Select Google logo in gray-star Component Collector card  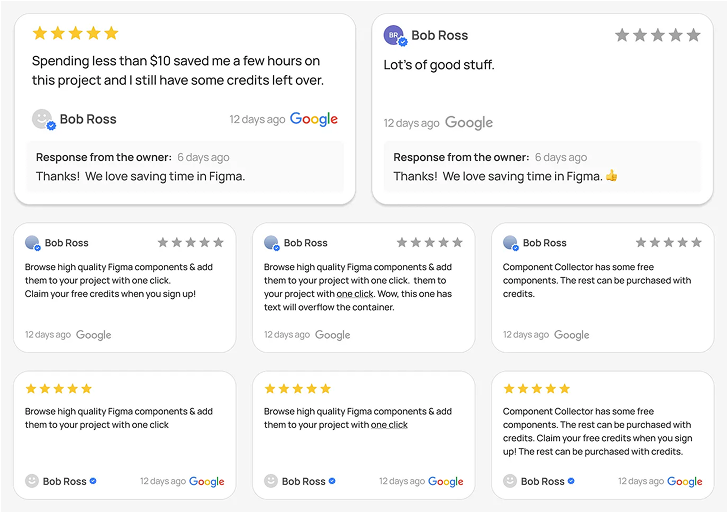pos(572,335)
